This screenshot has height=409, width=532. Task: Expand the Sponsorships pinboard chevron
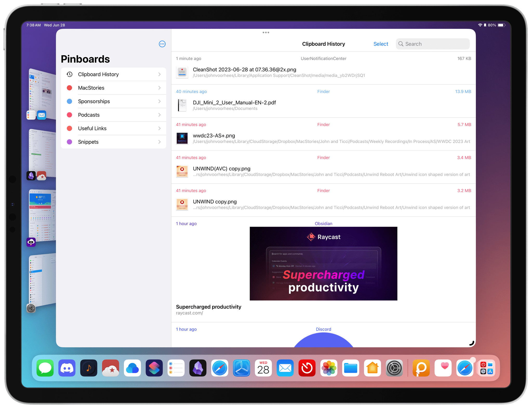[159, 101]
